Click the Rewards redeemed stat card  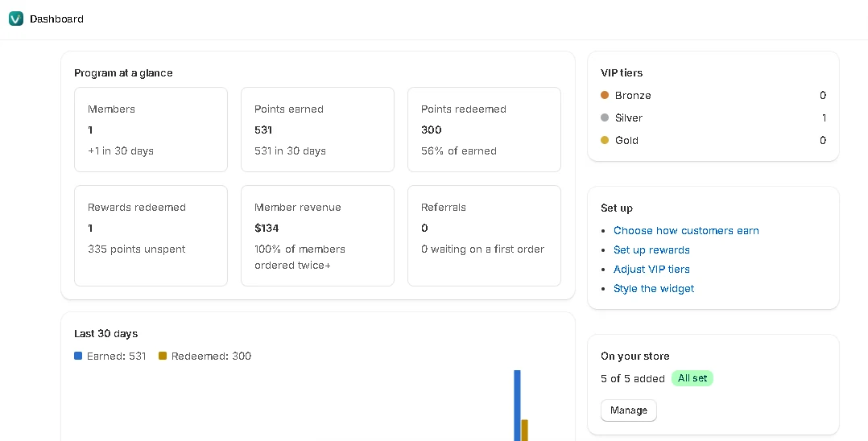[151, 236]
